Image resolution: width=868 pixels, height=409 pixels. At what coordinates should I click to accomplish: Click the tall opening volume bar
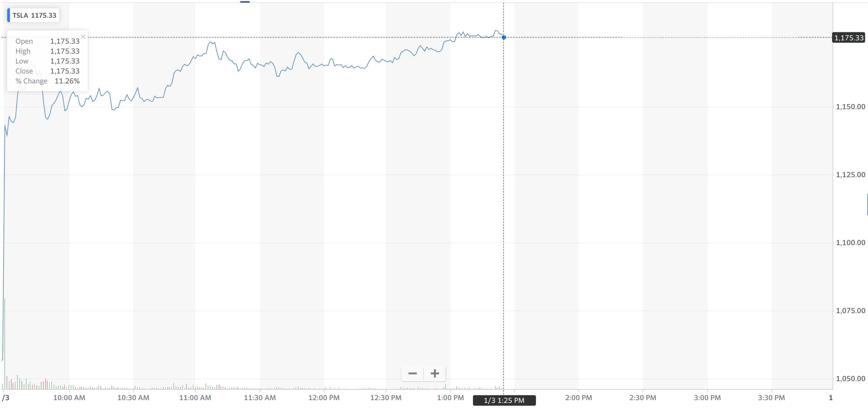point(5,344)
